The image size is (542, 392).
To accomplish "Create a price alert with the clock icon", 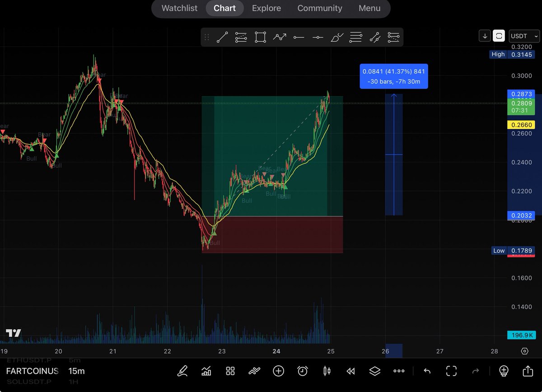I will pos(302,371).
